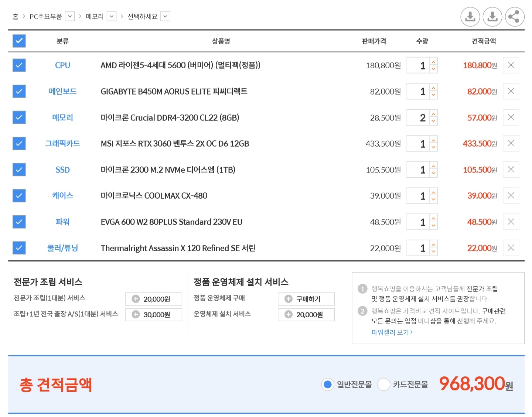The height and width of the screenshot is (417, 532).
Task: Decrease 메모리 quantity with the down arrow
Action: 434,121
